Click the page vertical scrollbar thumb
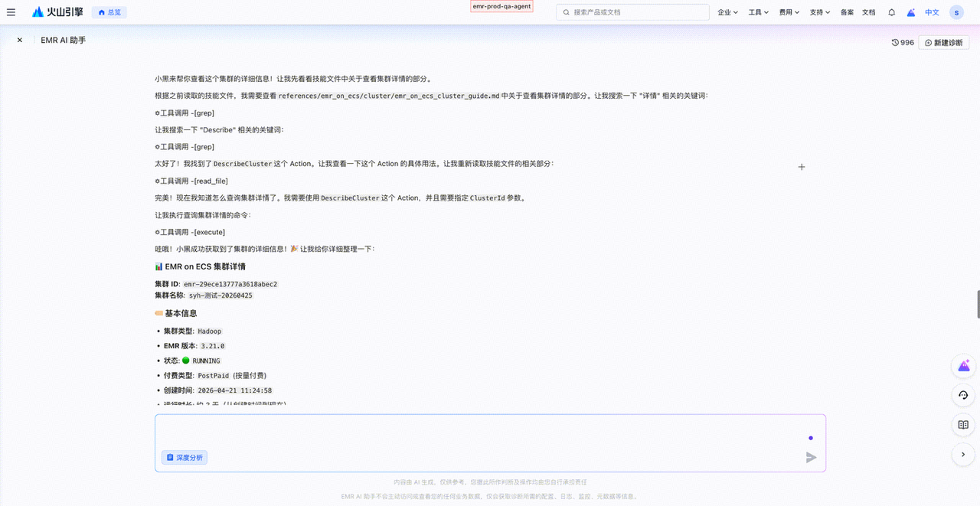Image resolution: width=980 pixels, height=506 pixels. pos(978,304)
